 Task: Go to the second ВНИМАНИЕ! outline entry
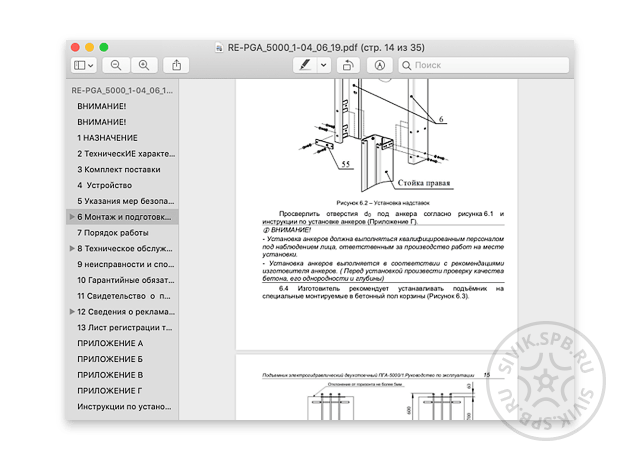[102, 122]
